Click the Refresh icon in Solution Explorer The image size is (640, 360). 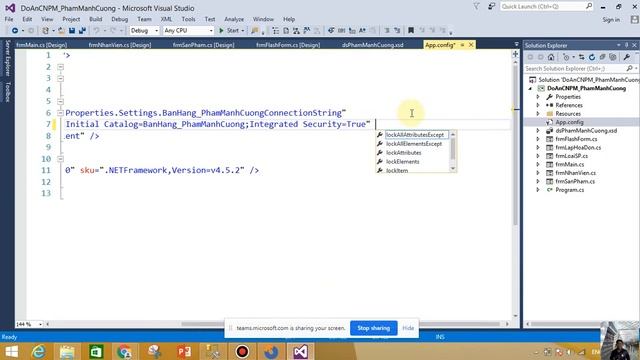coord(592,57)
